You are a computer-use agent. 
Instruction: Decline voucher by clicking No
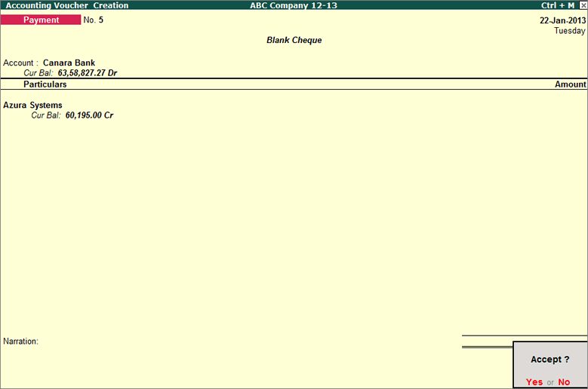[564, 382]
